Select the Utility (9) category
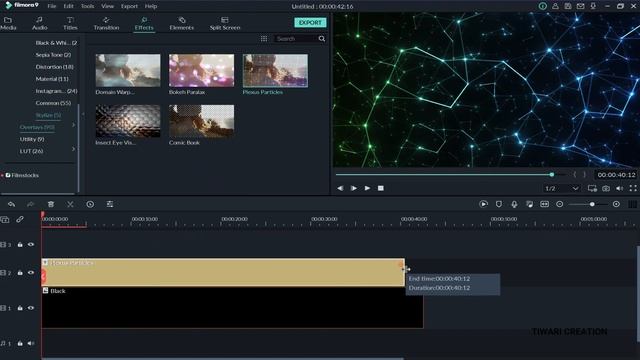640x360 pixels. (x=32, y=139)
